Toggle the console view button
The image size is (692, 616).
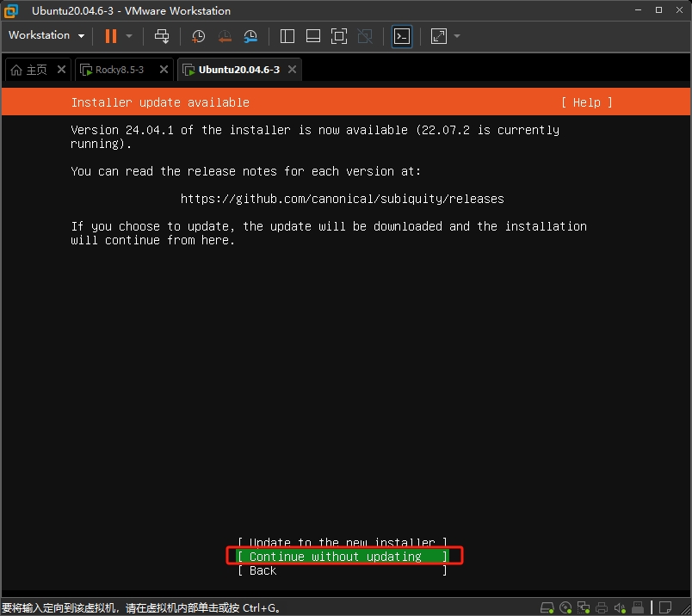(x=402, y=36)
